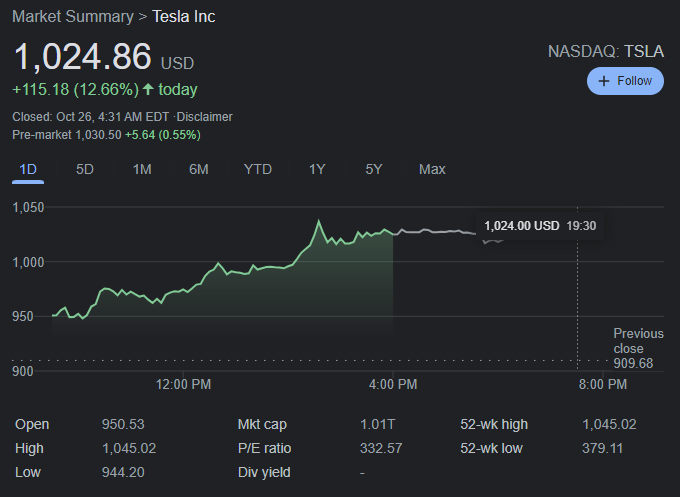Click the Div yield label
Image resolution: width=680 pixels, height=497 pixels.
pyautogui.click(x=264, y=472)
